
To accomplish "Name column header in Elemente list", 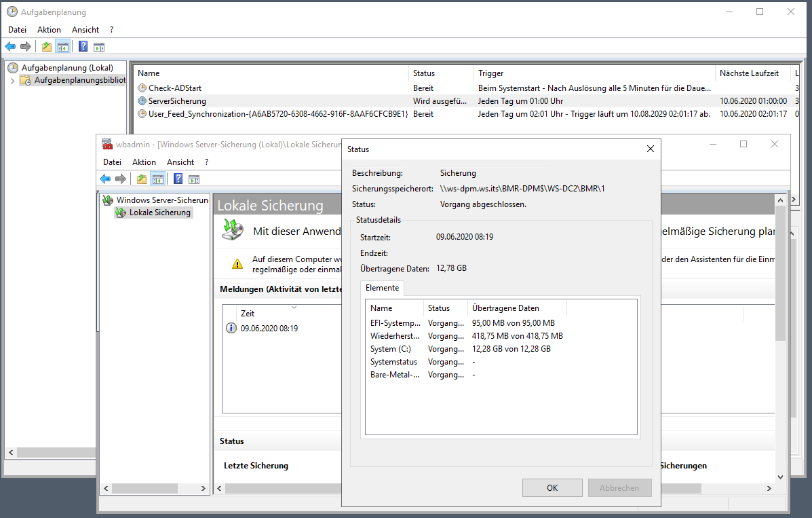I will click(395, 308).
